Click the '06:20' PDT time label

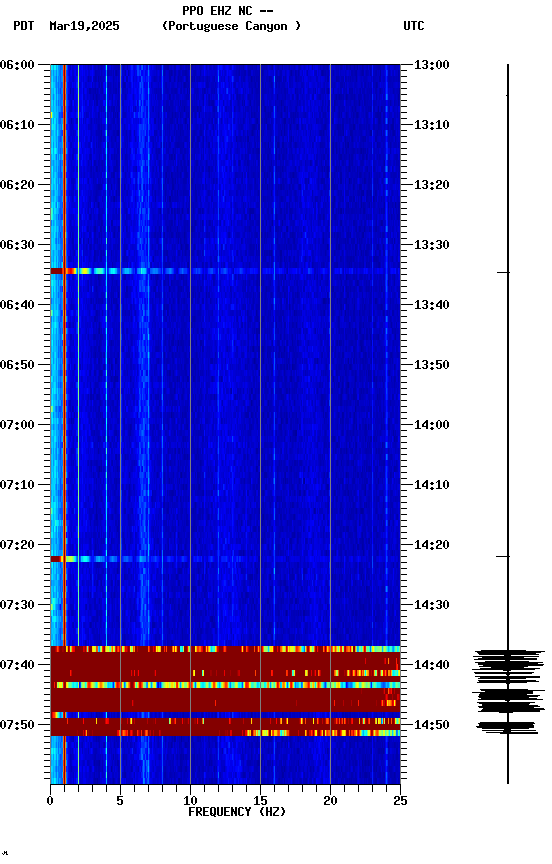coord(17,185)
